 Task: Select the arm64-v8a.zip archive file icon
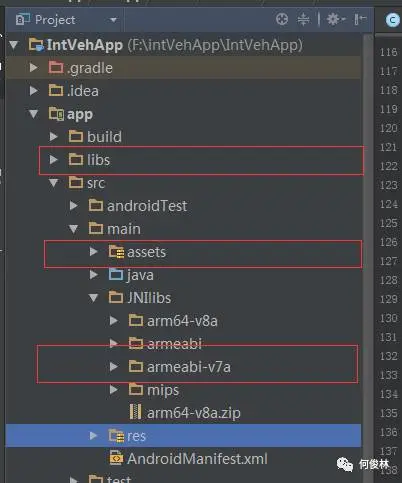tap(135, 412)
